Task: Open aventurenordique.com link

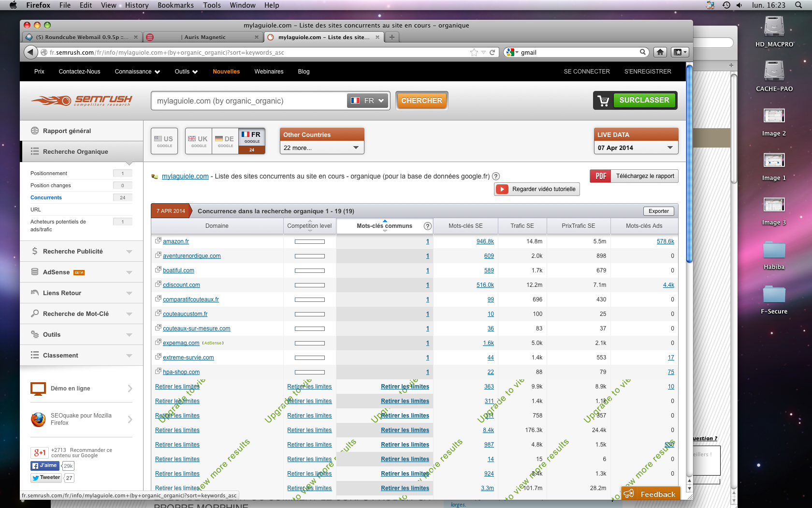Action: (x=192, y=256)
